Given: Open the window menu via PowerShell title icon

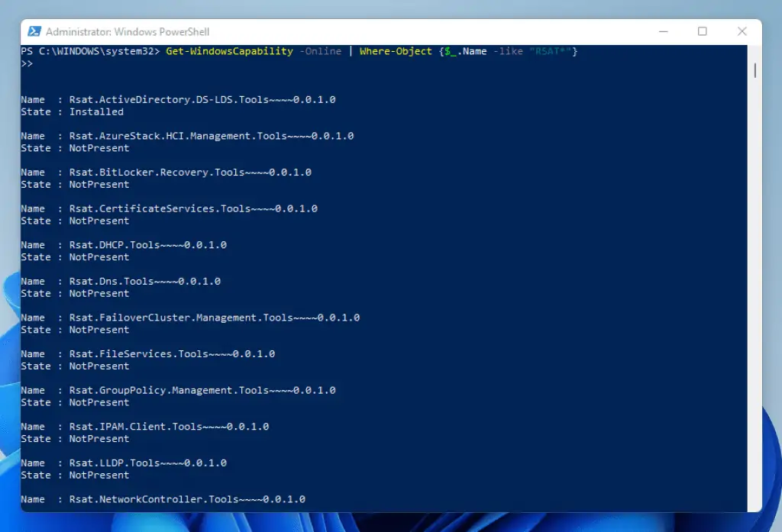Looking at the screenshot, I should 34,31.
